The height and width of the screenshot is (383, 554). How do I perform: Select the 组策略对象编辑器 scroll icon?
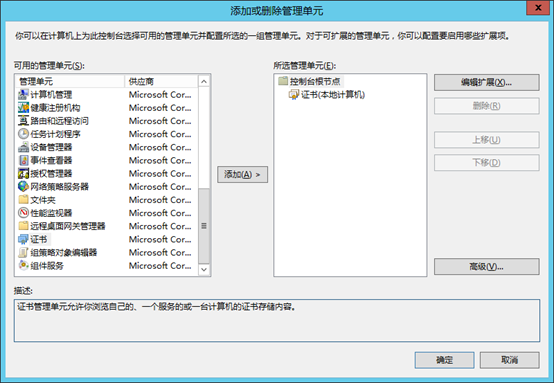[x=23, y=252]
